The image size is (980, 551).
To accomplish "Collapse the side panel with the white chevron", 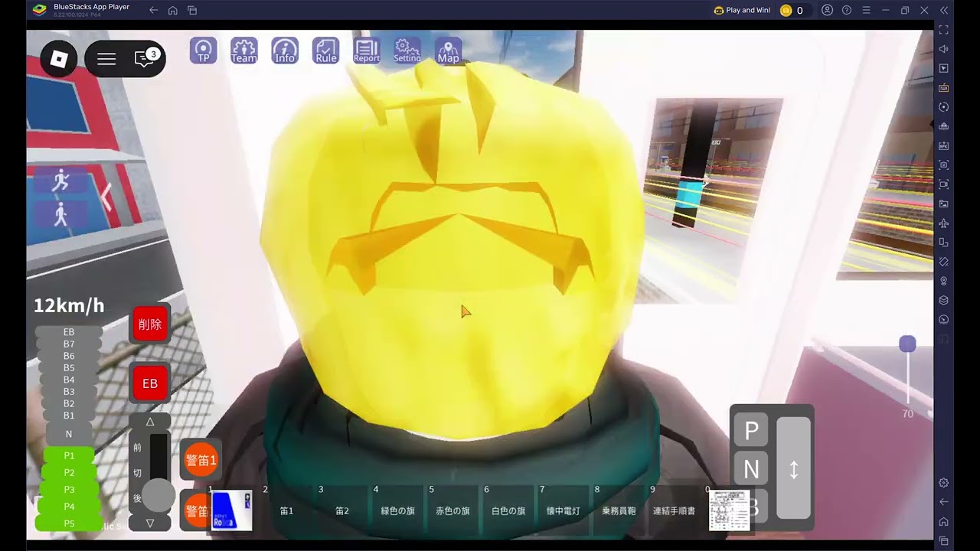I will [x=106, y=197].
